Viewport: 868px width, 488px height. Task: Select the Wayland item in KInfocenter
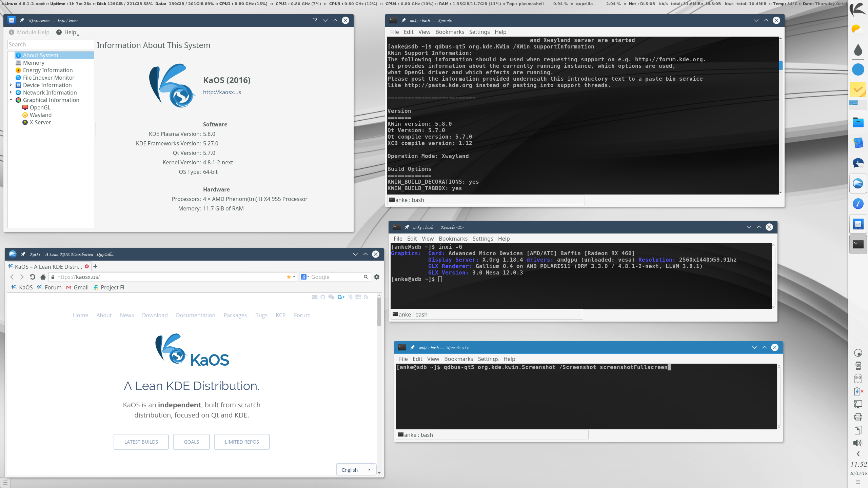click(x=41, y=115)
